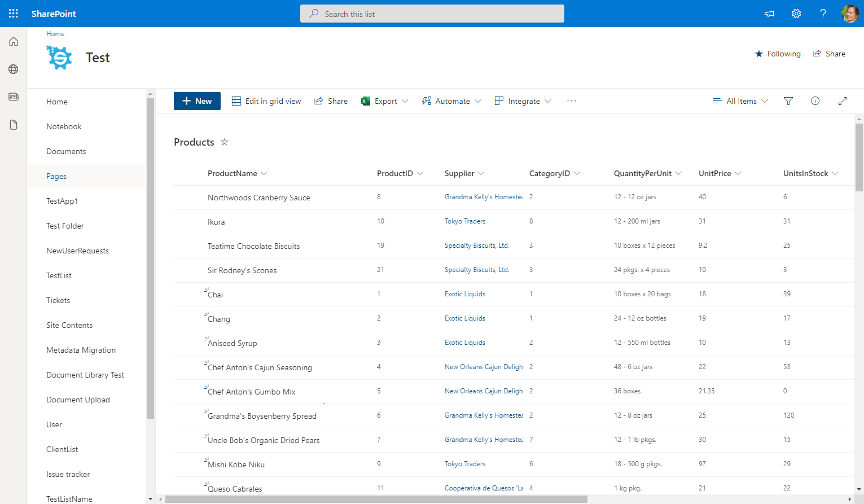864x504 pixels.
Task: Open New Orleans Cajun link for Gumbo Mix
Action: [484, 391]
